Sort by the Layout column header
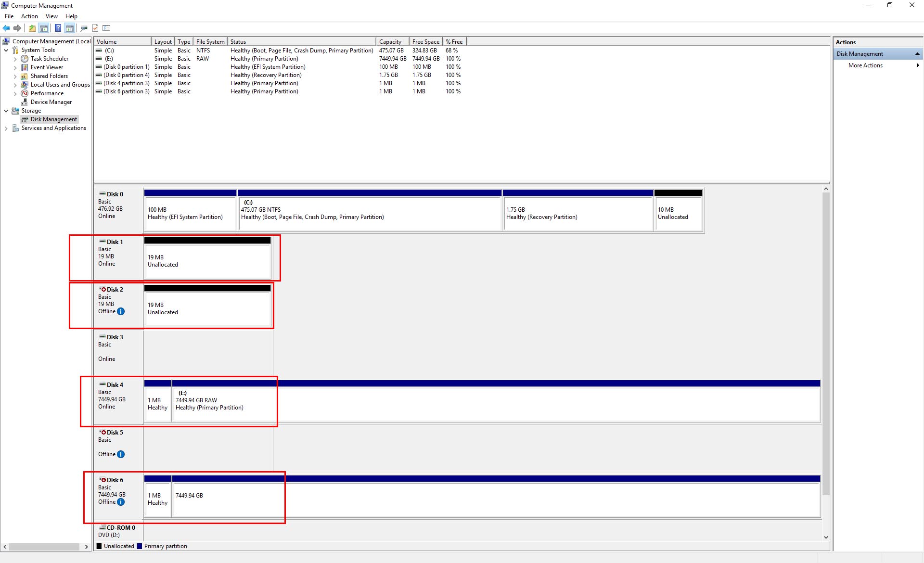Viewport: 924px width, 563px height. (x=163, y=42)
